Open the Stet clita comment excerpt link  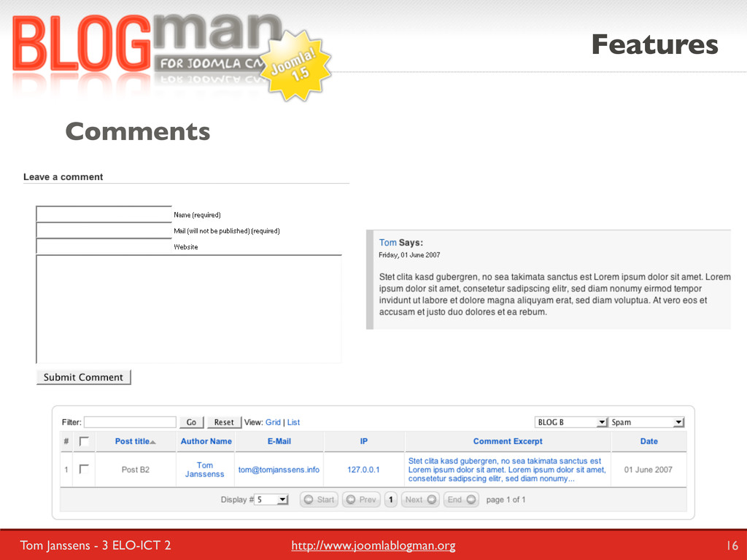coord(507,470)
